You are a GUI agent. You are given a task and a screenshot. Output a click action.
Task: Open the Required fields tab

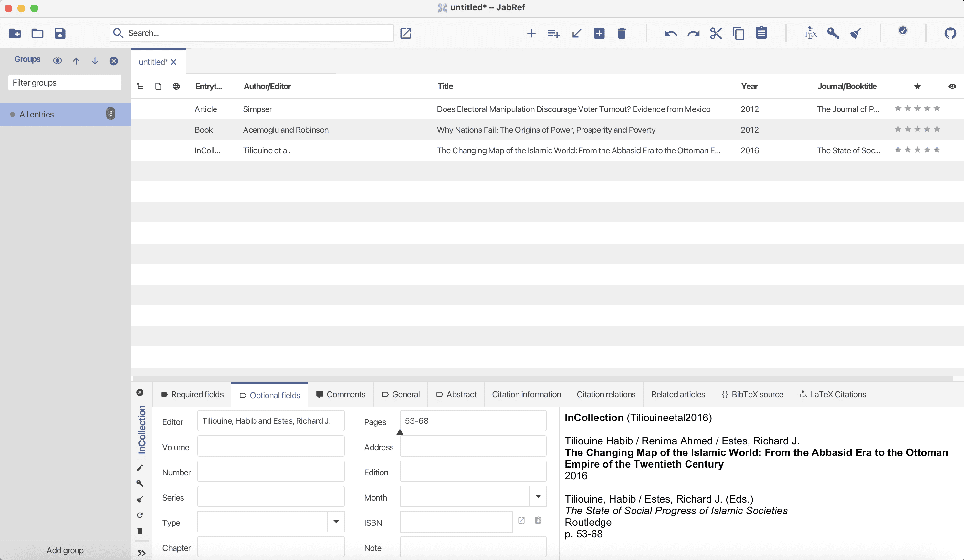[x=193, y=394]
